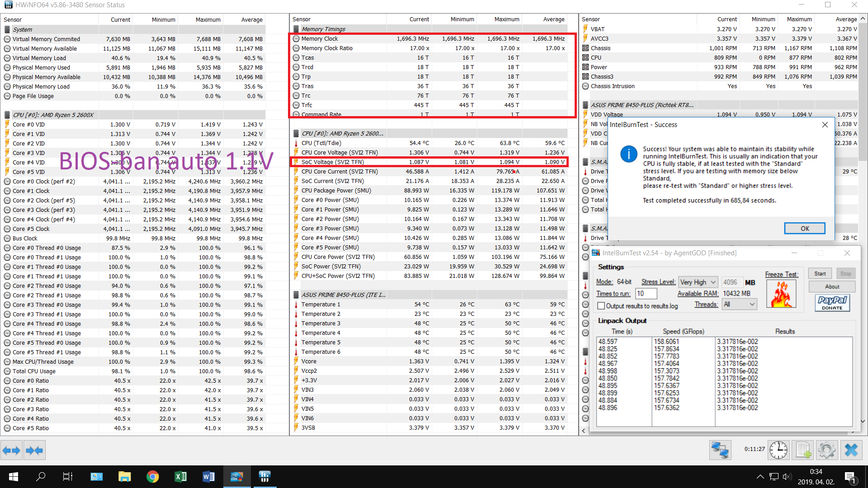The width and height of the screenshot is (868, 488).
Task: Click the expand panels arrows button in HWiNFO
Action: tap(11, 450)
